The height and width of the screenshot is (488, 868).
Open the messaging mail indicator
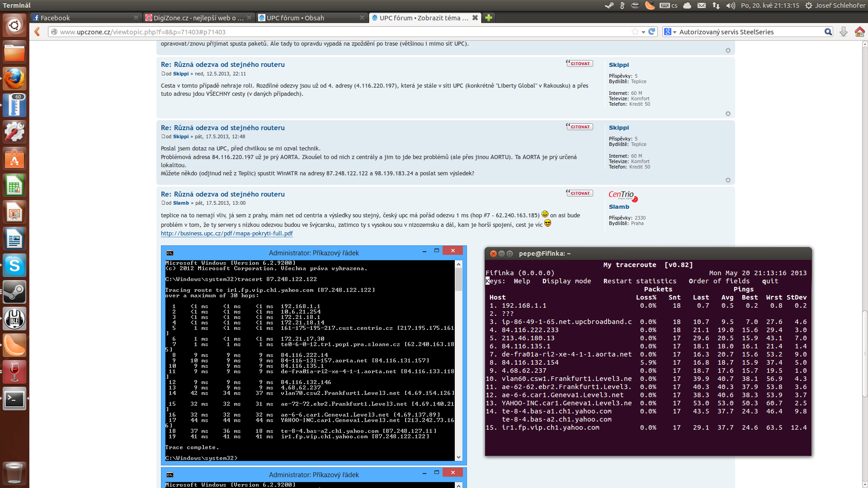pos(702,5)
